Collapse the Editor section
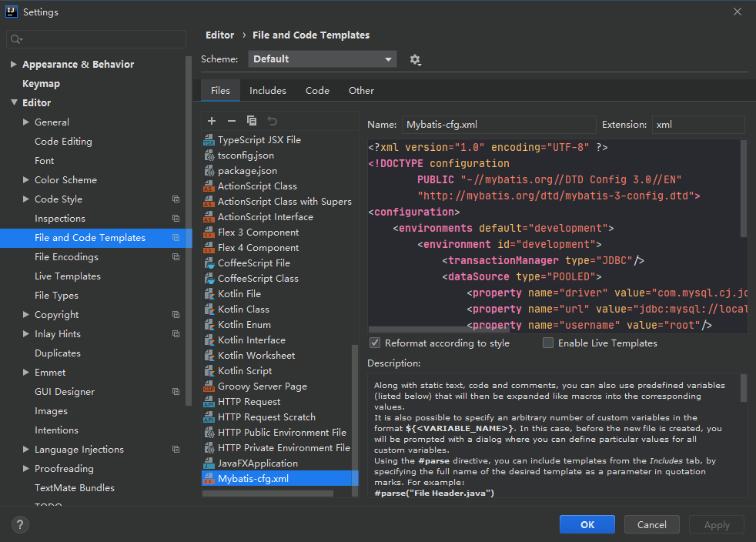756x542 pixels. (x=14, y=102)
